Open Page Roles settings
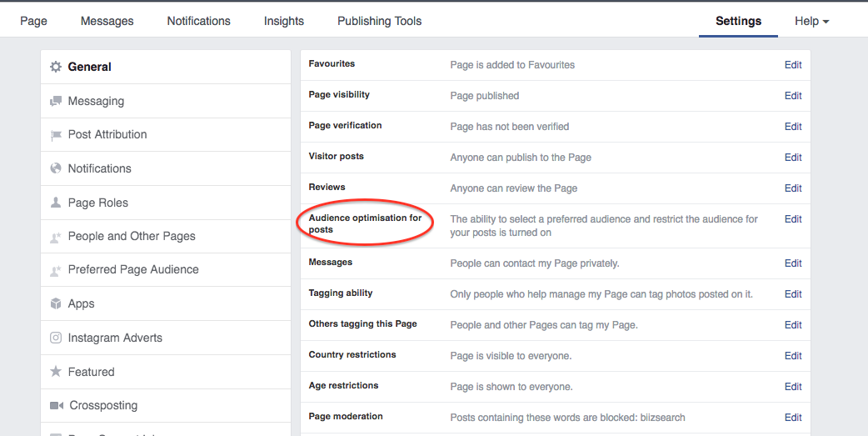Screen dimensions: 868x436 166,203
